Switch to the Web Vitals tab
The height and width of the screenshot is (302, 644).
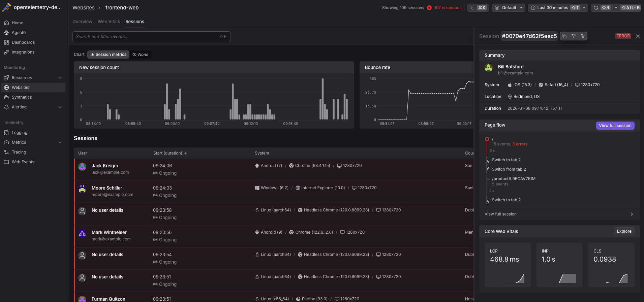click(109, 22)
